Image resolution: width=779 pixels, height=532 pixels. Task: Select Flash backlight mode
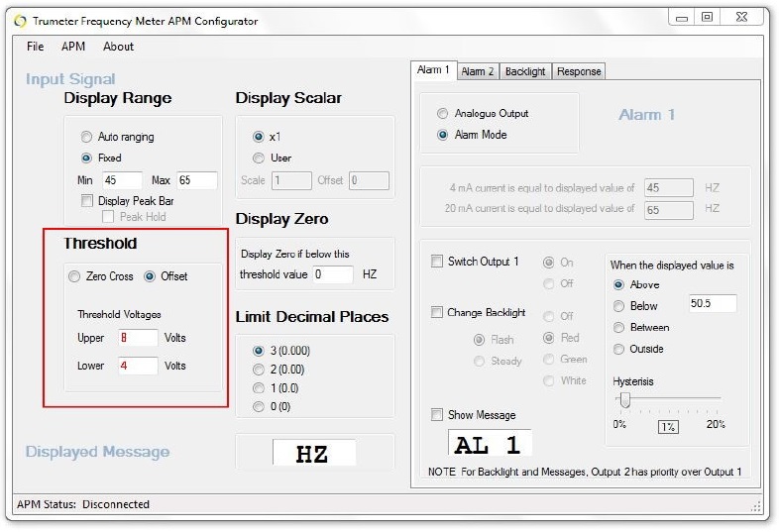coord(479,340)
